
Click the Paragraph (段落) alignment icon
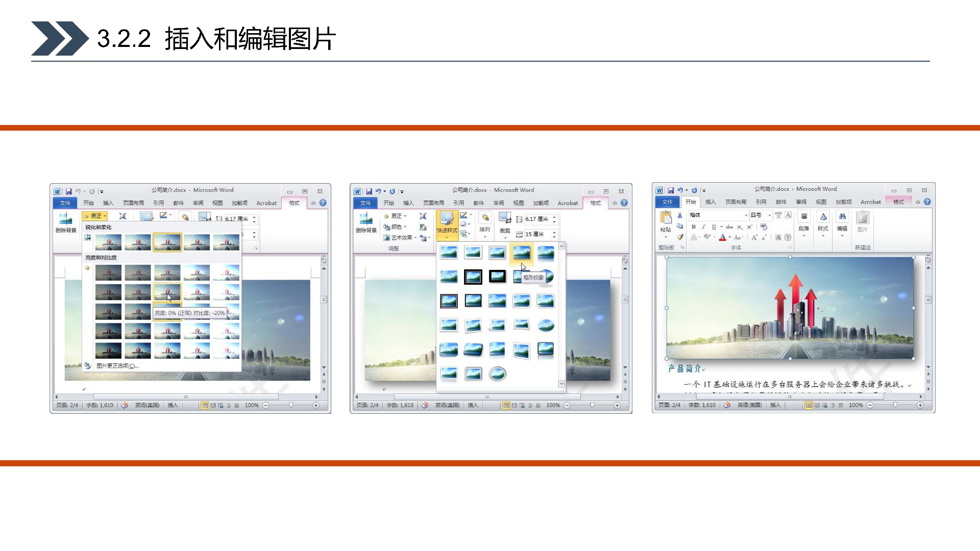(x=804, y=217)
